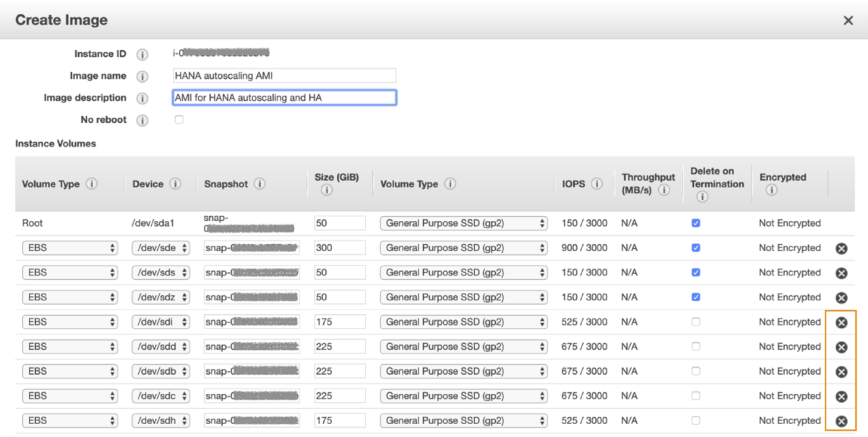Click info icon beside No reboot

142,120
